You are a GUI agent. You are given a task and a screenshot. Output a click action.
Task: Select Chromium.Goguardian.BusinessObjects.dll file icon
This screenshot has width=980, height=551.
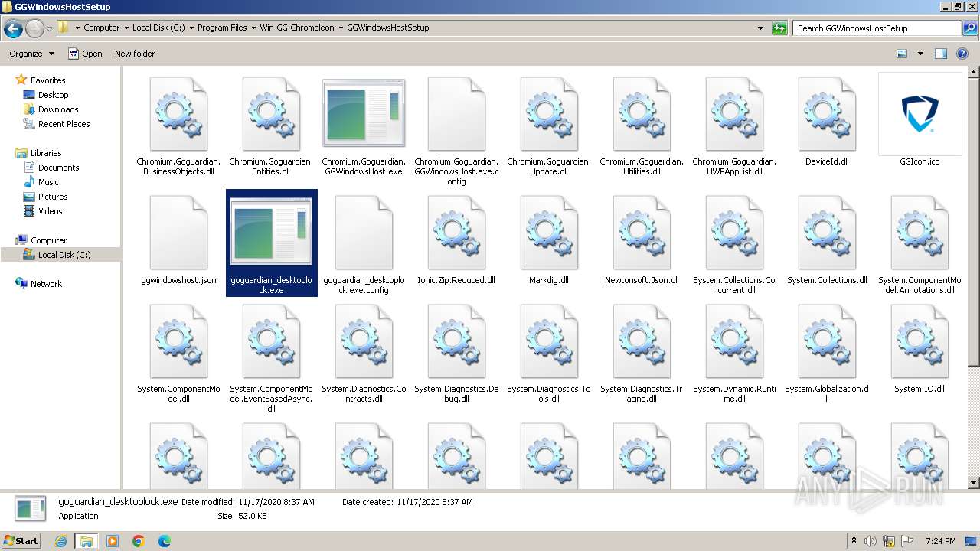pyautogui.click(x=178, y=113)
